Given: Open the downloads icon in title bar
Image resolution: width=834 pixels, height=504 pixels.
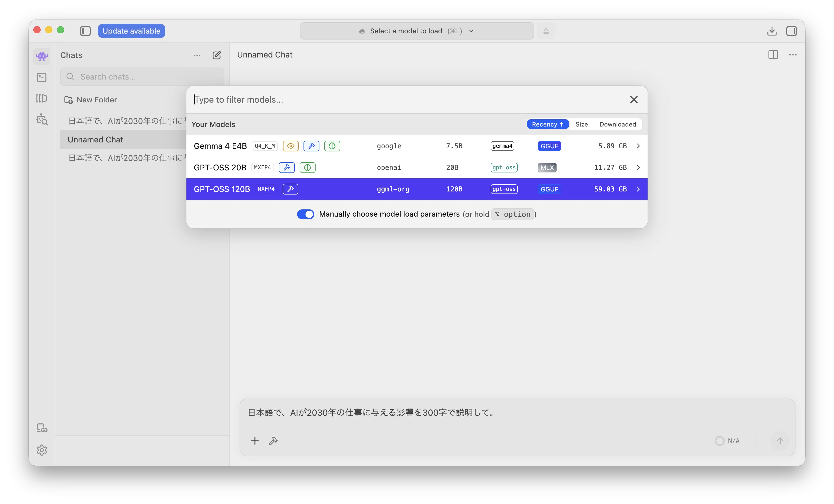Looking at the screenshot, I should (x=771, y=31).
